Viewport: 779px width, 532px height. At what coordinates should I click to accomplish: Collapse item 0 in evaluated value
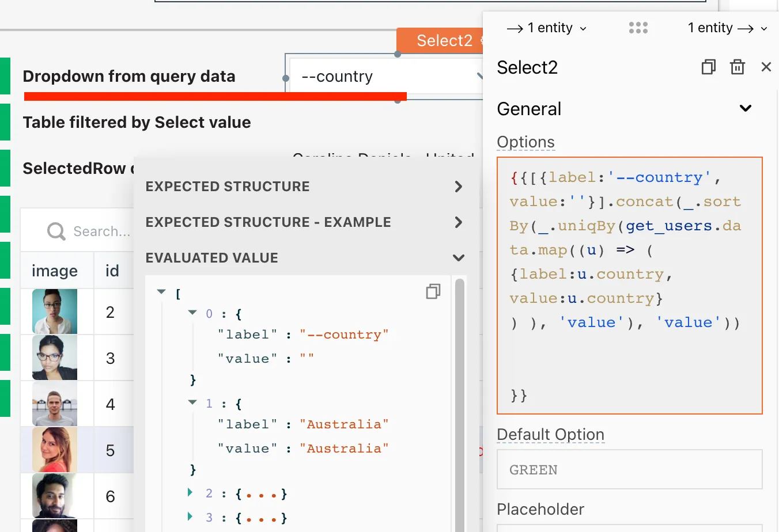point(192,313)
